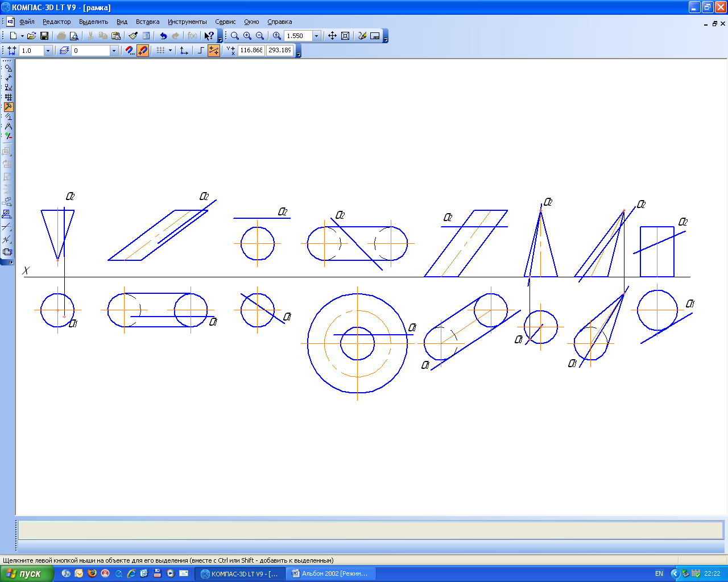Click the EN language indicator
The width and height of the screenshot is (728, 582).
(x=659, y=573)
